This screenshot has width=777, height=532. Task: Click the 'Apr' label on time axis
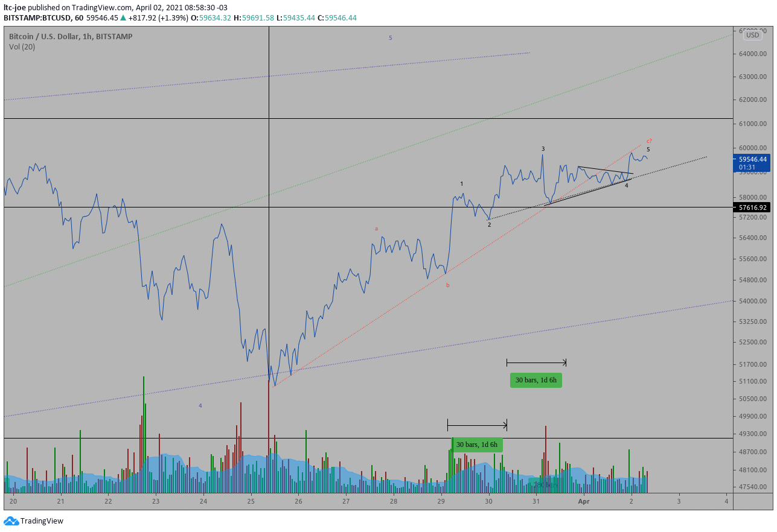(x=583, y=501)
